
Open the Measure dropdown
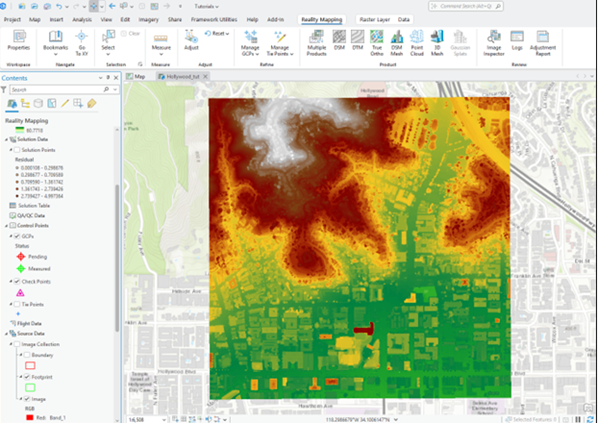[161, 54]
